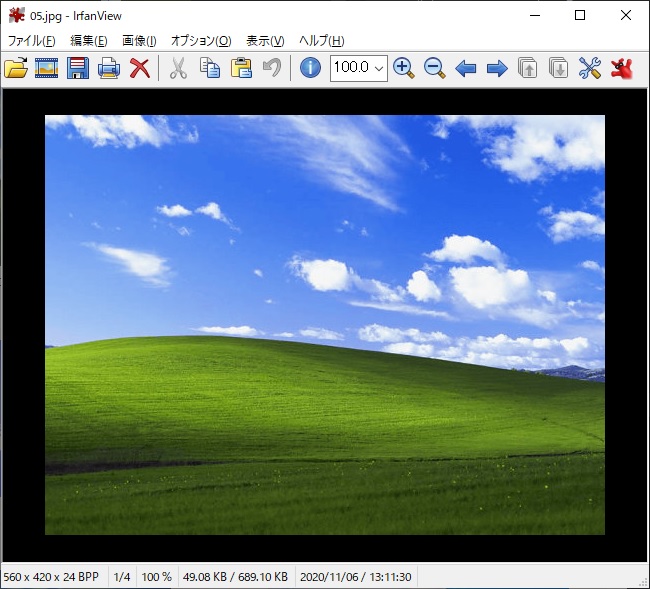Click the 49.08 KB / 689.10 KB size entry
Screen dimensions: 650x589
tap(235, 577)
